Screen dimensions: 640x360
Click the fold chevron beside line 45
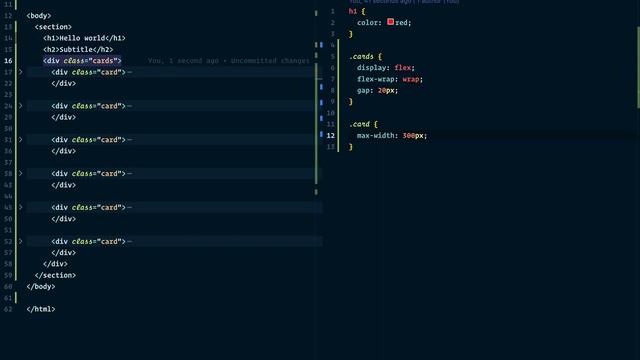pos(20,207)
